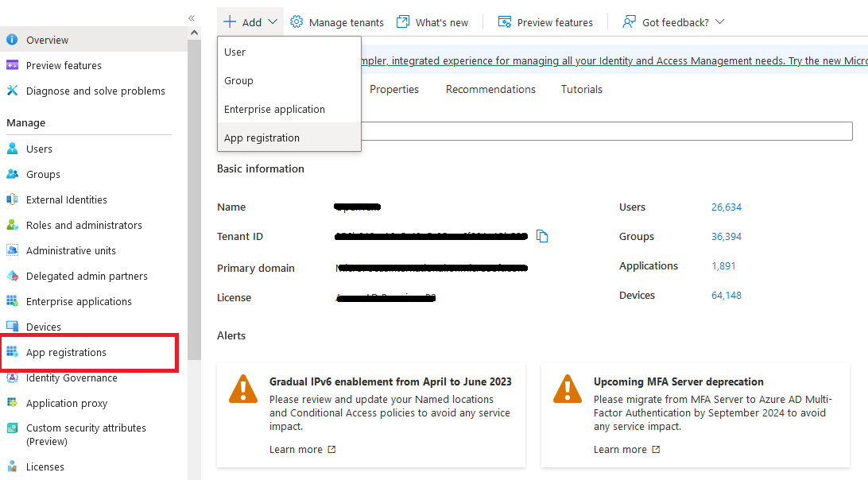
Task: Open Administrative units label in sidebar
Action: [x=71, y=251]
